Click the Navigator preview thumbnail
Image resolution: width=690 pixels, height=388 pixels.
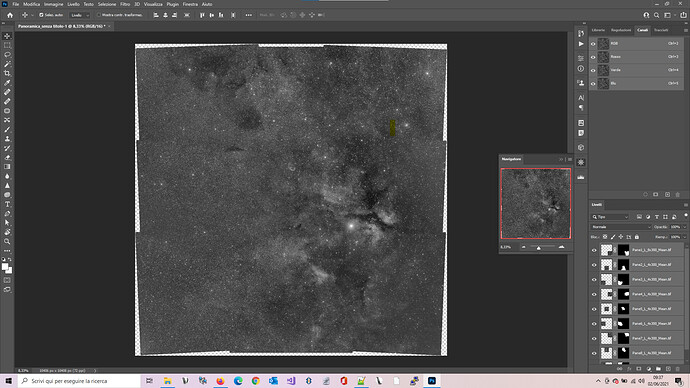click(536, 203)
